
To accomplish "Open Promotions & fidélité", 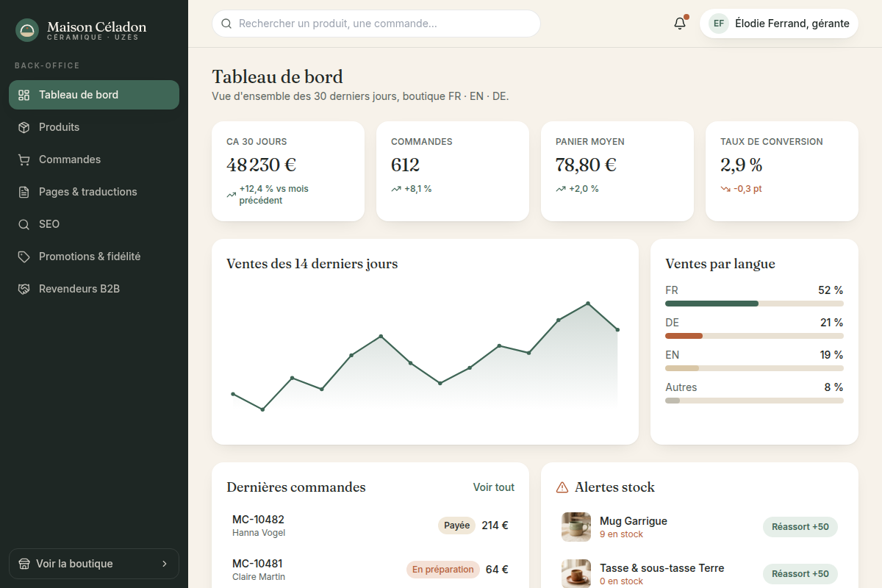I will click(x=94, y=257).
